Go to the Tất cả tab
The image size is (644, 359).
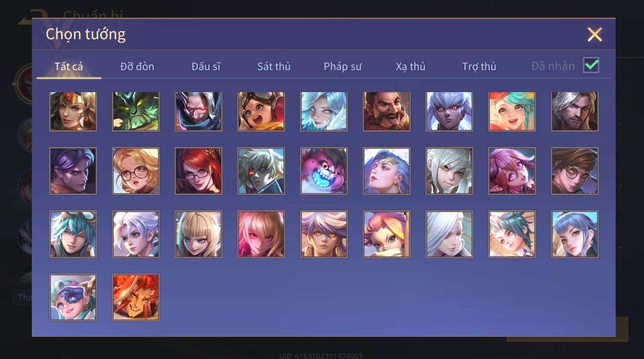click(x=69, y=67)
